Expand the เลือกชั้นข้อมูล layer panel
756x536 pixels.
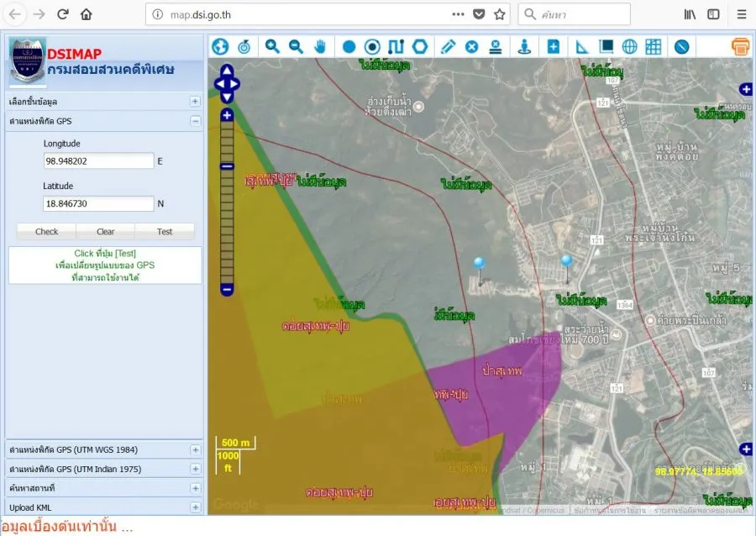point(195,102)
